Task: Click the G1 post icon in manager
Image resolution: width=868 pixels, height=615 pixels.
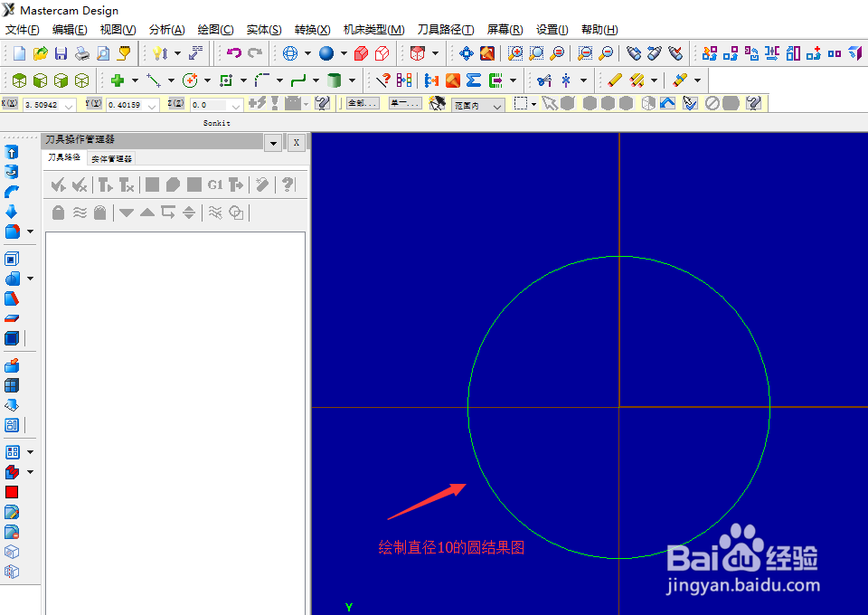Action: (215, 184)
